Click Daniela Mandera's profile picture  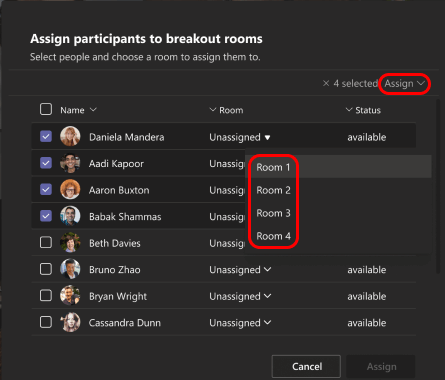[x=70, y=137]
